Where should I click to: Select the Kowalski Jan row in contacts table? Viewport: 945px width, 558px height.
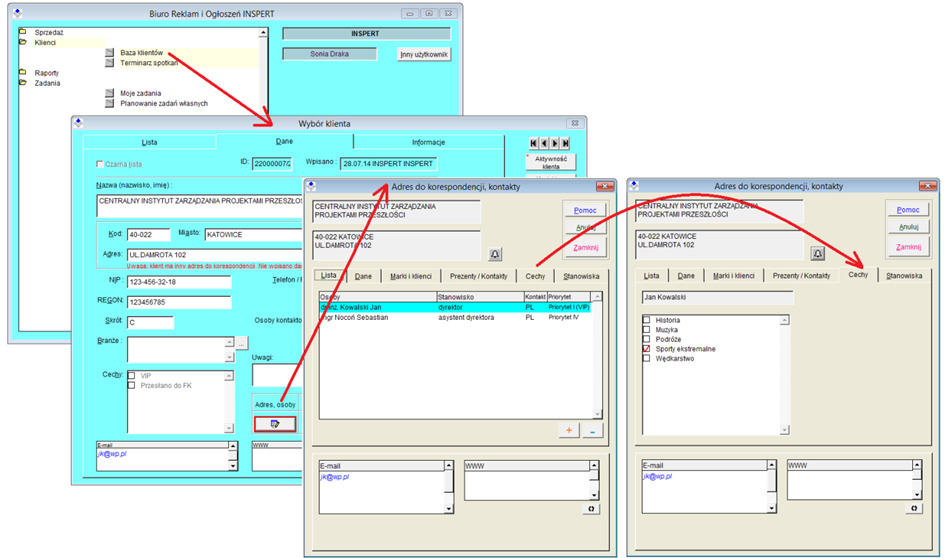pyautogui.click(x=455, y=307)
